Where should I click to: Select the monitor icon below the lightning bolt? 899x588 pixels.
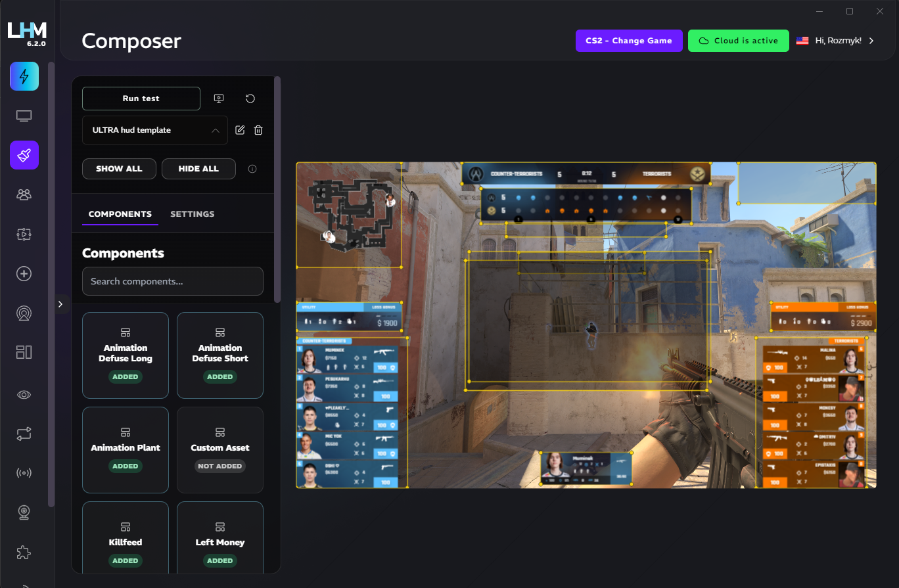pos(24,116)
